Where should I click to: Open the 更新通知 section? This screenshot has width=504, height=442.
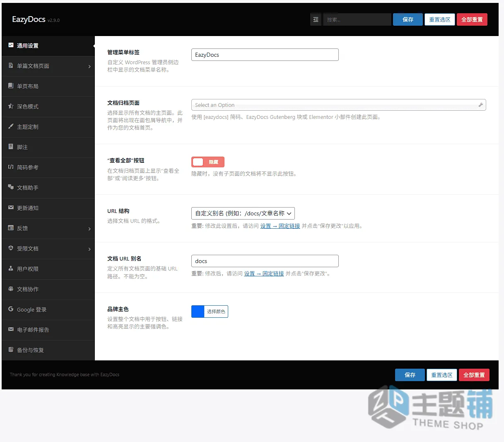(48, 208)
